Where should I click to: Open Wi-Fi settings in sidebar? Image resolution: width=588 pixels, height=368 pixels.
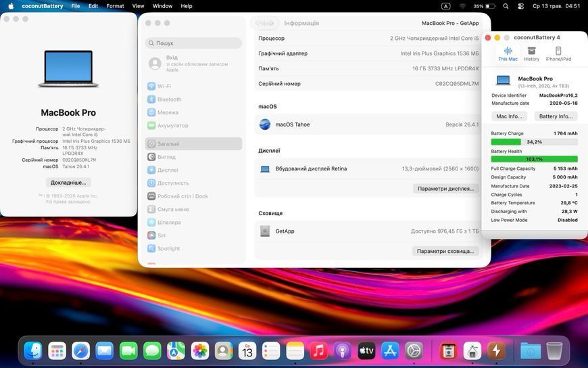pyautogui.click(x=193, y=87)
